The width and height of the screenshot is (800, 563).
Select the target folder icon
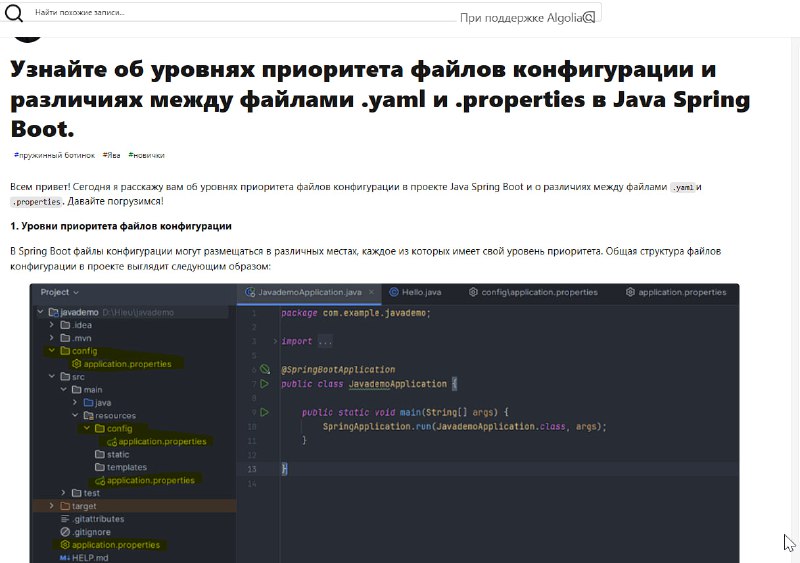pyautogui.click(x=65, y=506)
